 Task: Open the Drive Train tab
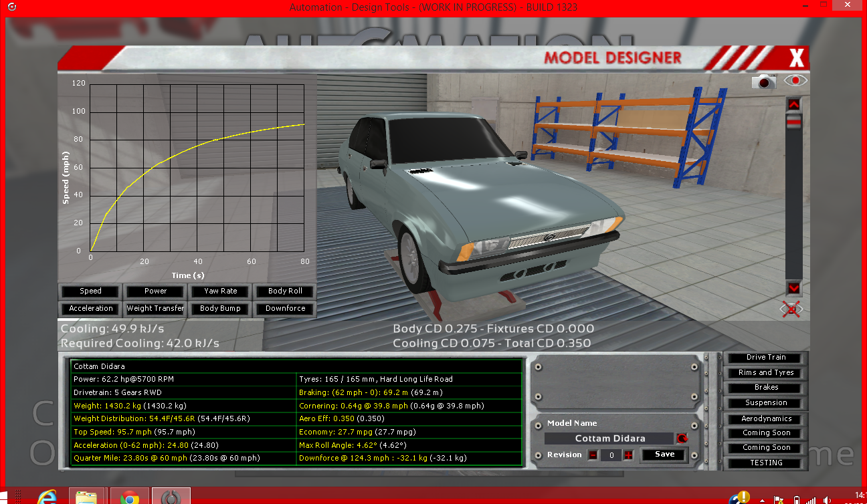click(766, 358)
